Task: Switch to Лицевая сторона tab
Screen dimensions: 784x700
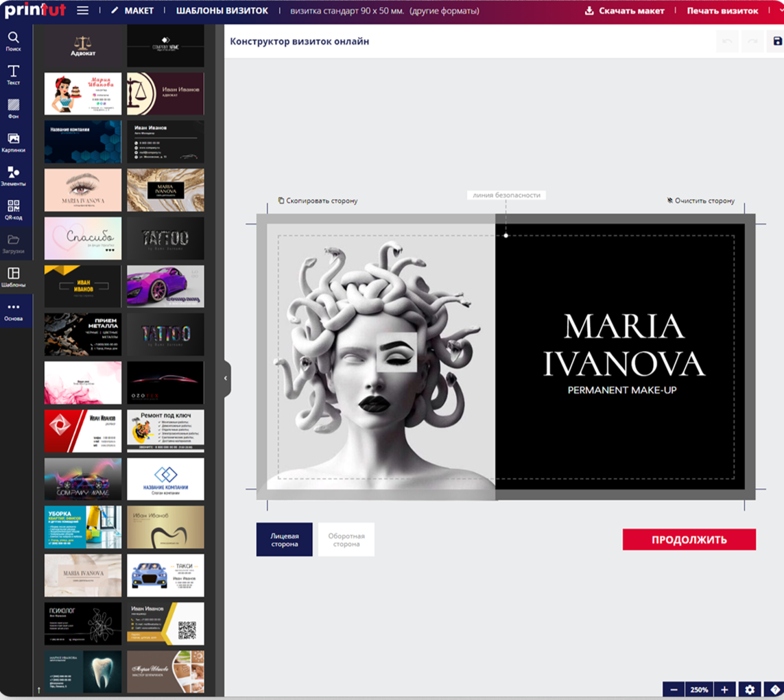Action: coord(285,540)
